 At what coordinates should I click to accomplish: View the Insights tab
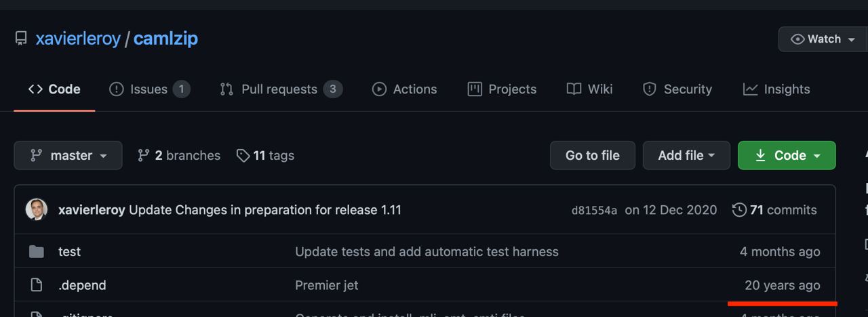776,89
